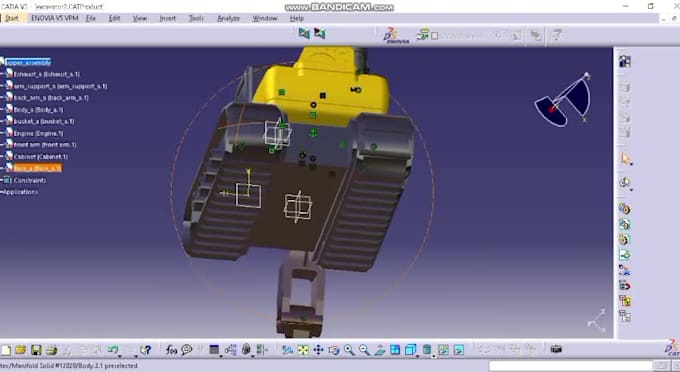Open the assembly workbench icon at top right
Screen dimensions: 680x372
[x=625, y=61]
